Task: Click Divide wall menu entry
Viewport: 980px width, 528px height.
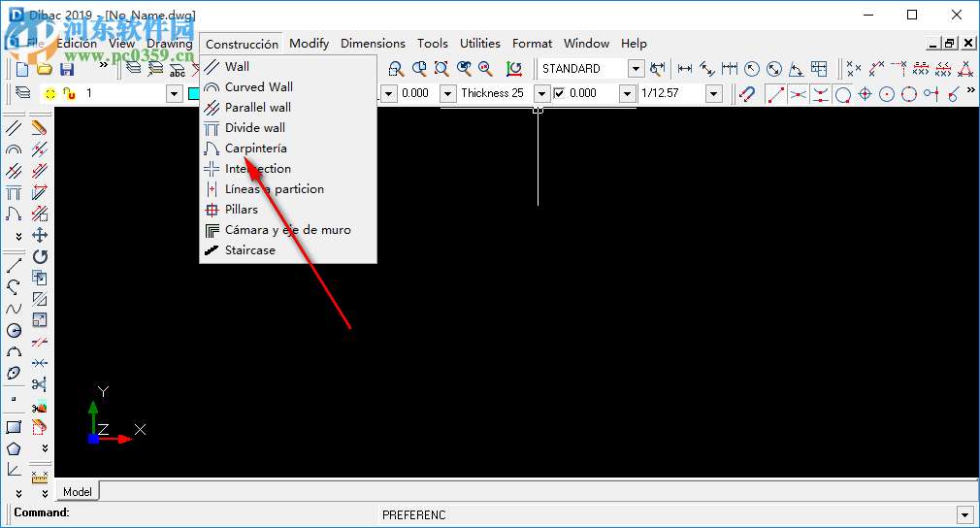Action: [x=288, y=127]
